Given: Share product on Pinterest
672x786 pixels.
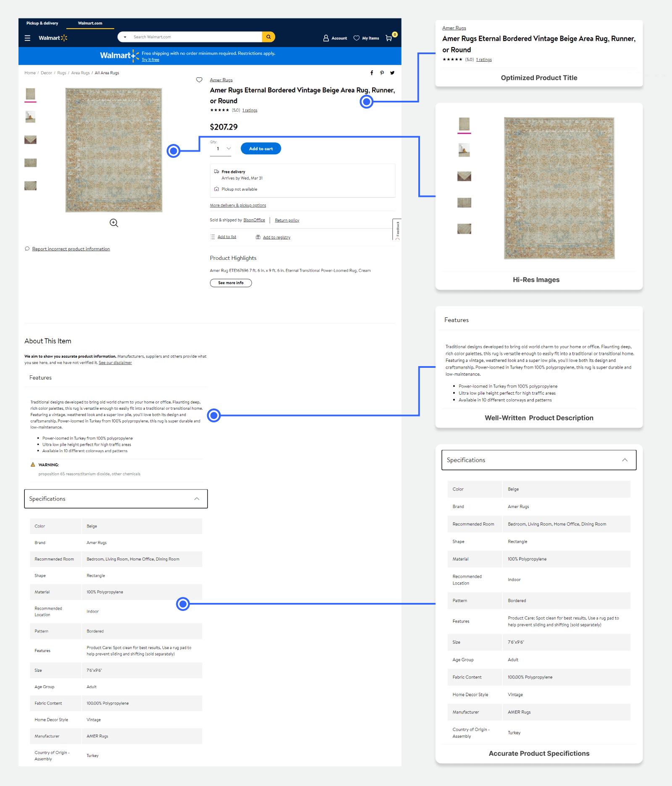Looking at the screenshot, I should click(x=382, y=73).
